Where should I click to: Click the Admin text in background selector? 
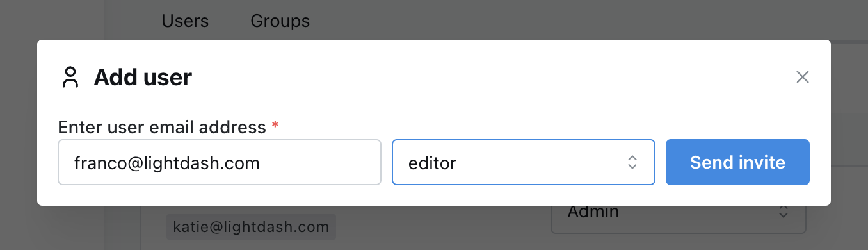click(x=593, y=212)
